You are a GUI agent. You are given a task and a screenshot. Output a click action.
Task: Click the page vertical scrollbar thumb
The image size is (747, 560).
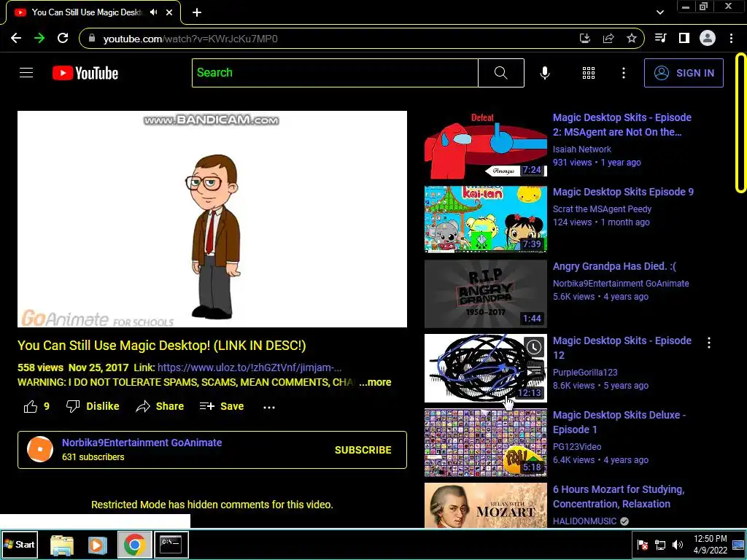[740, 122]
